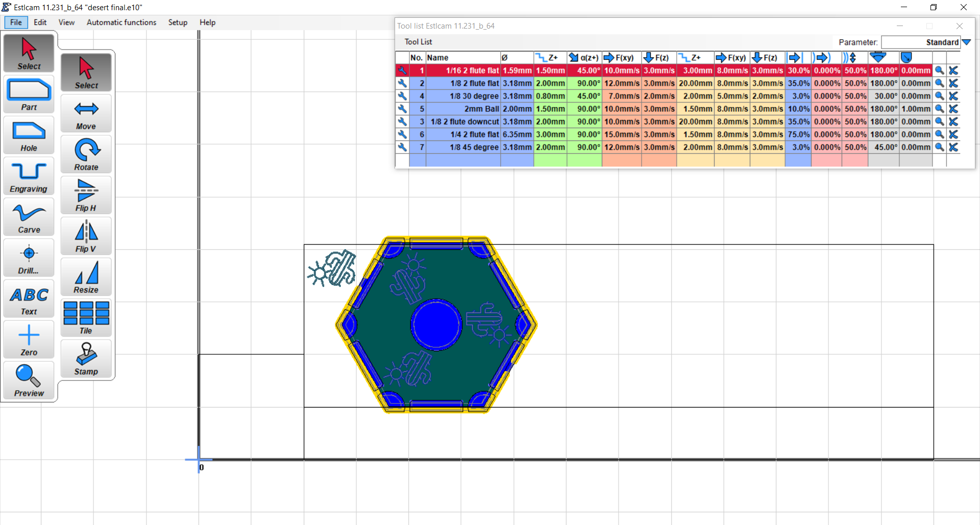Click the 1.00mm cell in the 2mm Ball row

[x=916, y=109]
